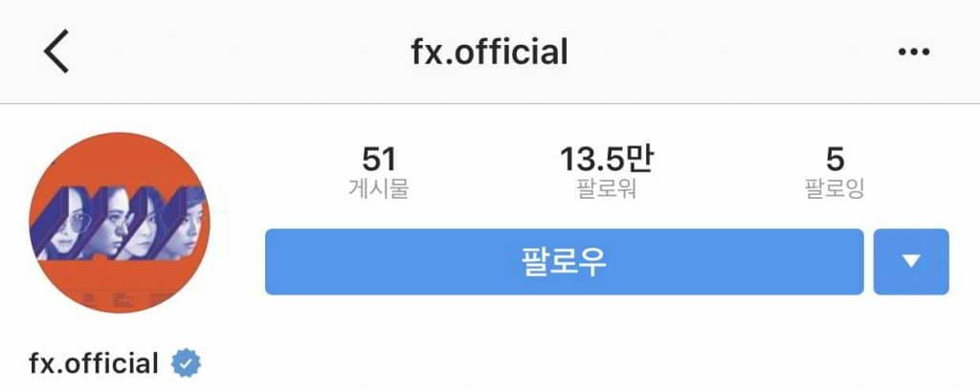The width and height of the screenshot is (980, 392).
Task: Select the 팔로워 label
Action: coord(607,188)
